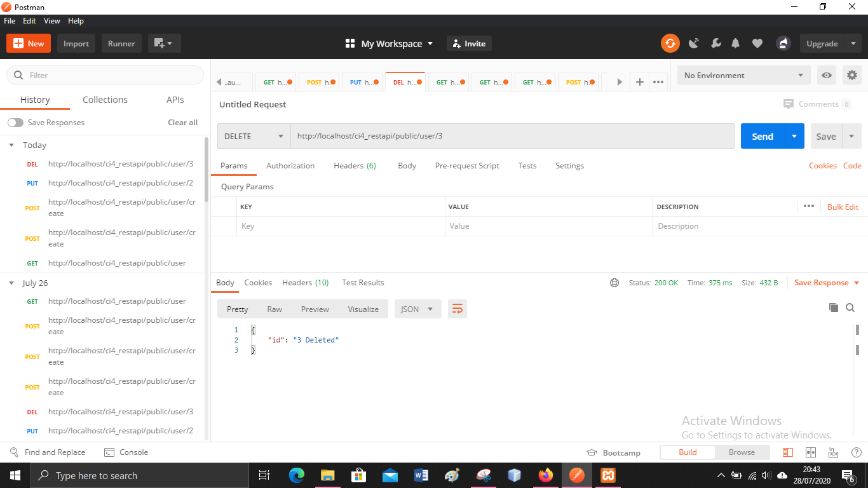This screenshot has width=868, height=488.
Task: Open manage environments gear icon
Action: (852, 75)
